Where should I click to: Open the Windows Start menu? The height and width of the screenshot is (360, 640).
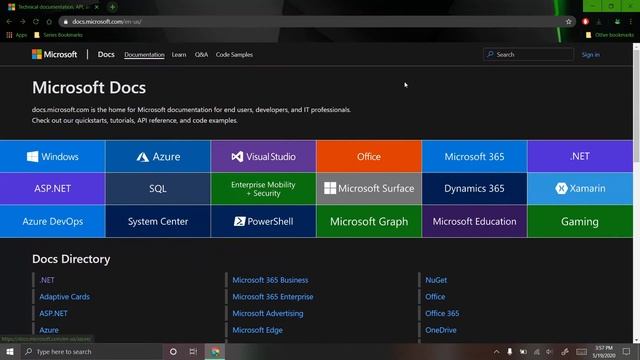pos(10,351)
